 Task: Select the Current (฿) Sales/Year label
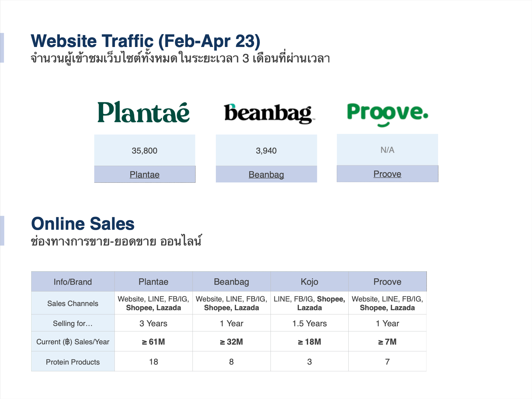(x=73, y=341)
